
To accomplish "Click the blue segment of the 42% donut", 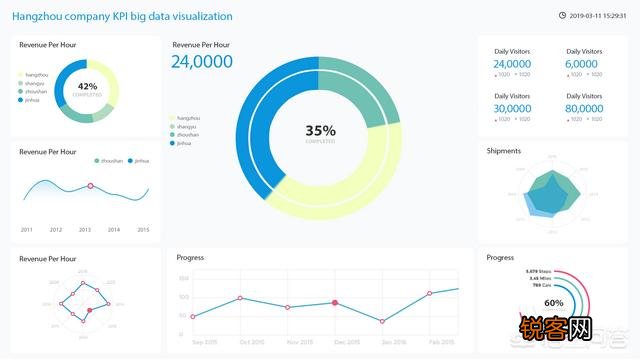I will tap(61, 86).
